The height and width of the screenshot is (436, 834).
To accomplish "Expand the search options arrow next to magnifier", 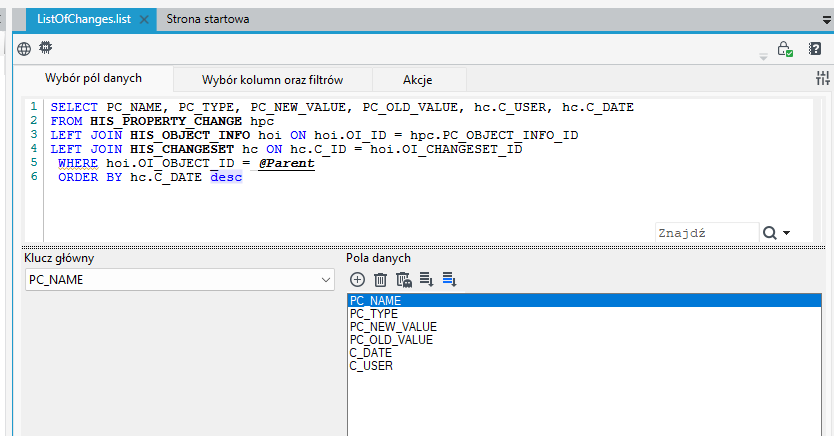I will tap(787, 233).
